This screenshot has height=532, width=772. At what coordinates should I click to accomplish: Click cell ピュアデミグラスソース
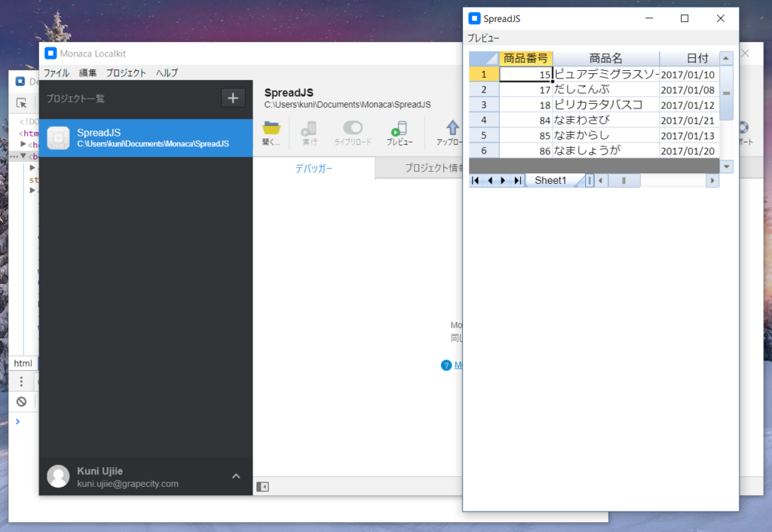point(605,74)
